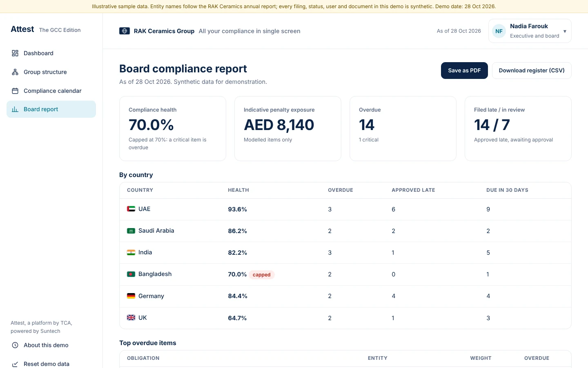This screenshot has width=588, height=368.
Task: Click Download register (CSV) button
Action: 532,70
